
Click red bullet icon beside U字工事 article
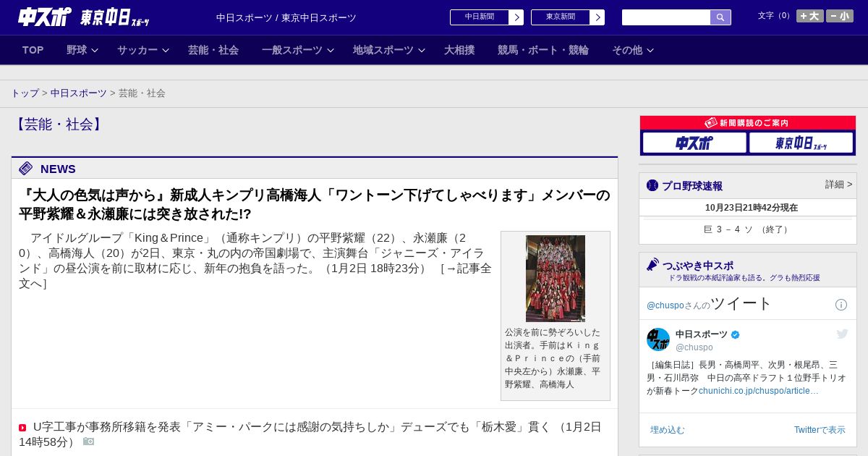pos(22,428)
